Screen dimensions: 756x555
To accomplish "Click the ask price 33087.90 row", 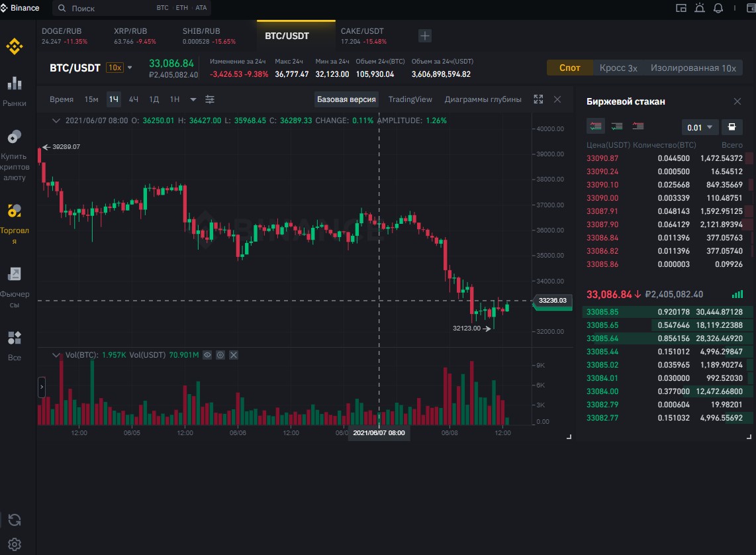I will coord(668,225).
